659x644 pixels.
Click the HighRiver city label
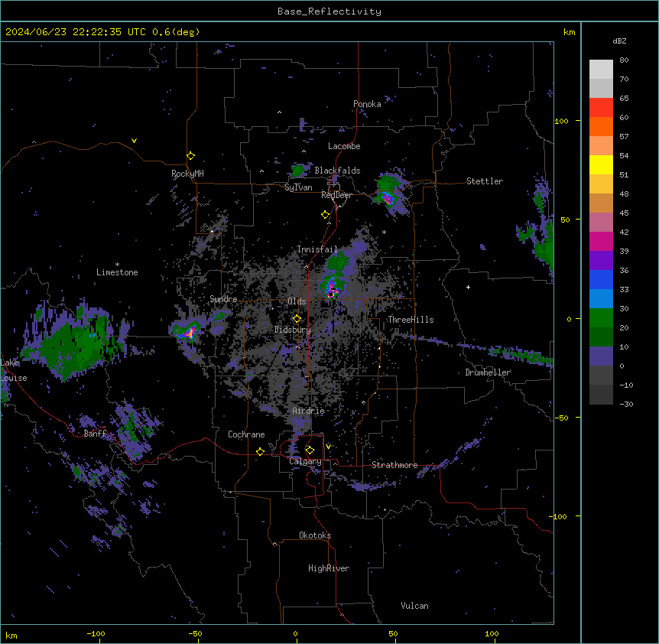coord(329,568)
